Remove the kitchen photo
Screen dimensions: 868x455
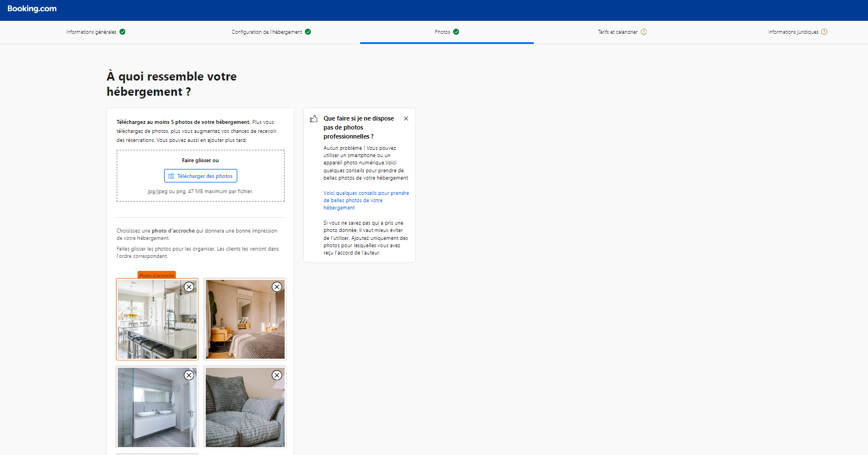[x=189, y=287]
